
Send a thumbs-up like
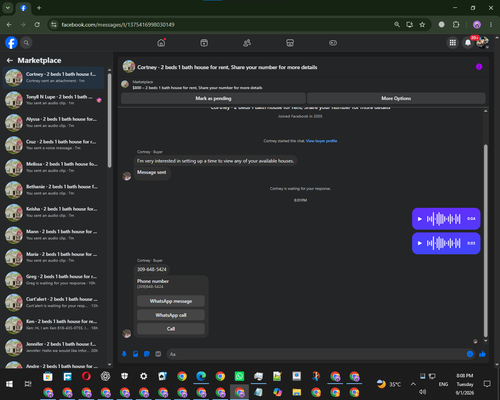click(x=482, y=354)
